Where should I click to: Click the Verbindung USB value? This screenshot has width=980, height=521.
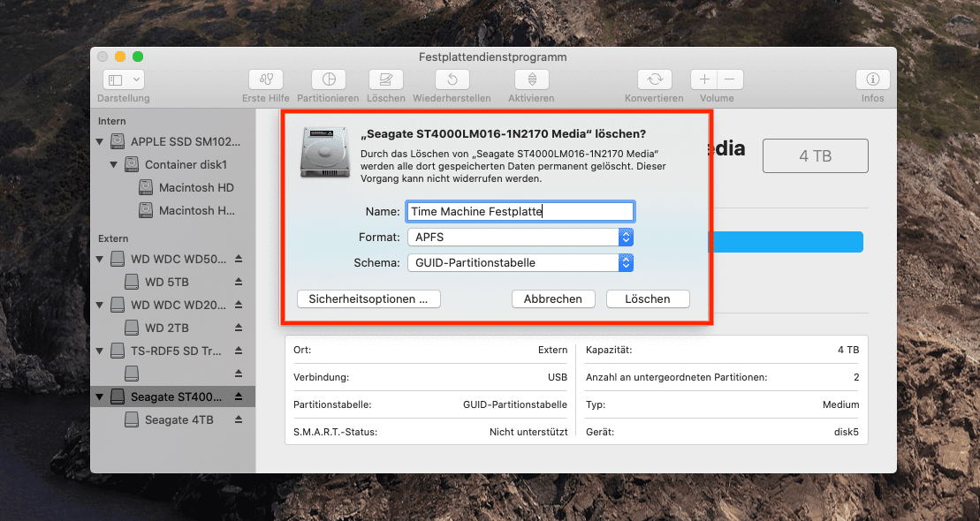tap(558, 377)
